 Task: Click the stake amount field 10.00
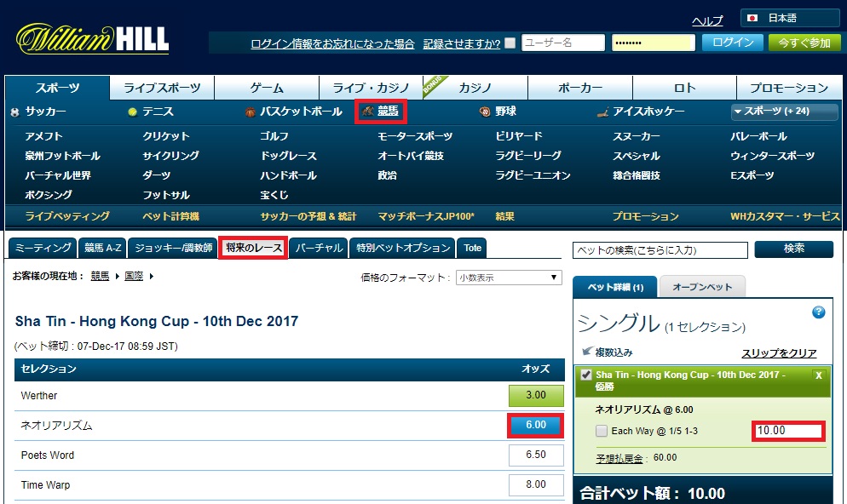[x=789, y=431]
